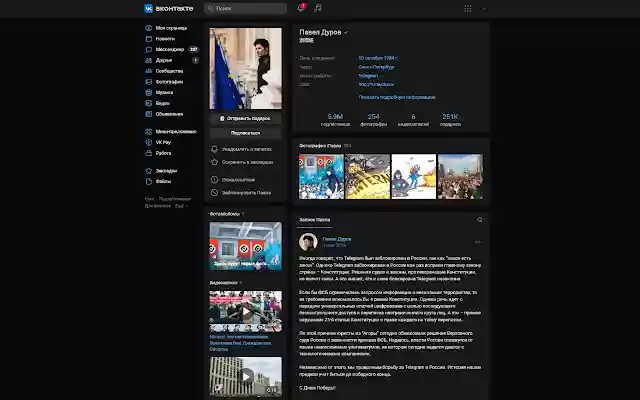Click the Подписаться button
Viewport: 640px width, 400px height.
[245, 133]
